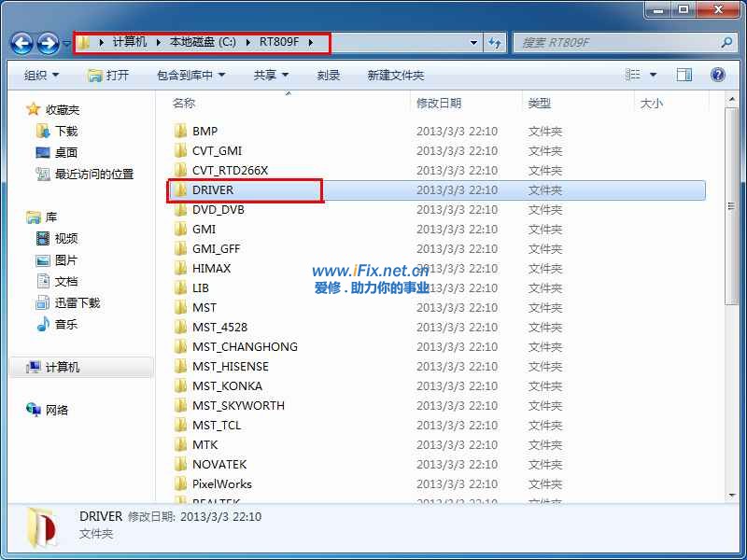This screenshot has height=560, width=747.
Task: Open the view options dropdown arrow
Action: (653, 75)
